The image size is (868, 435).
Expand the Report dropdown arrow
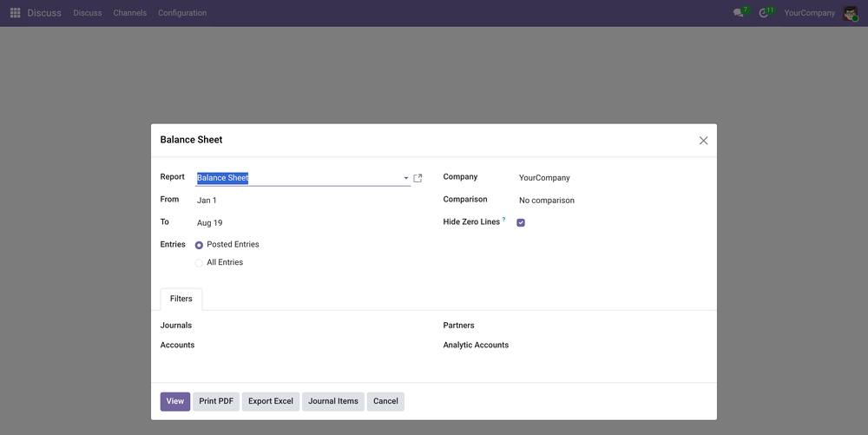(405, 178)
